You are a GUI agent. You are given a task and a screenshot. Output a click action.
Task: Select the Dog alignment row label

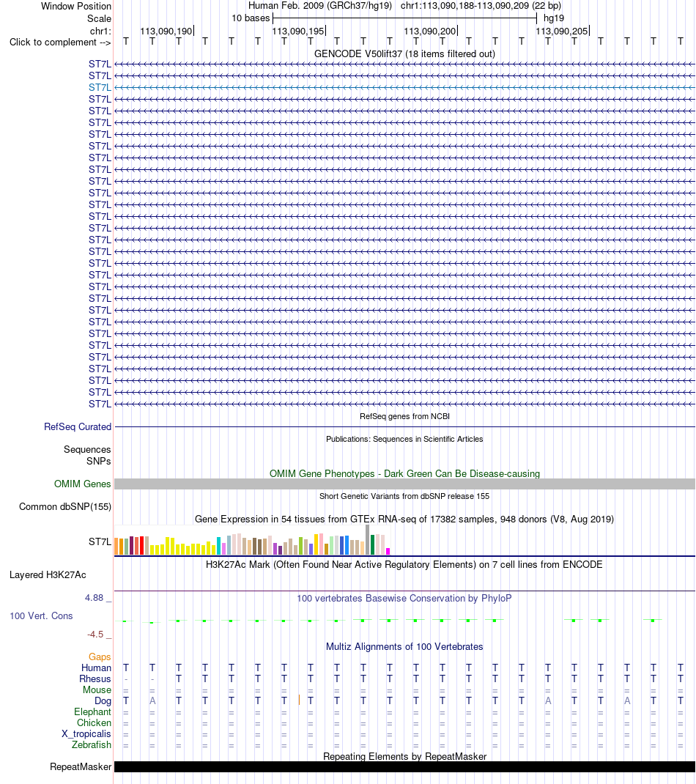pyautogui.click(x=103, y=701)
